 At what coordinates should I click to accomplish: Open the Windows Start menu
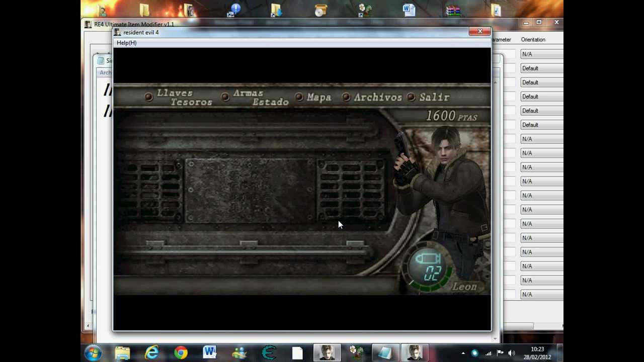click(x=94, y=352)
